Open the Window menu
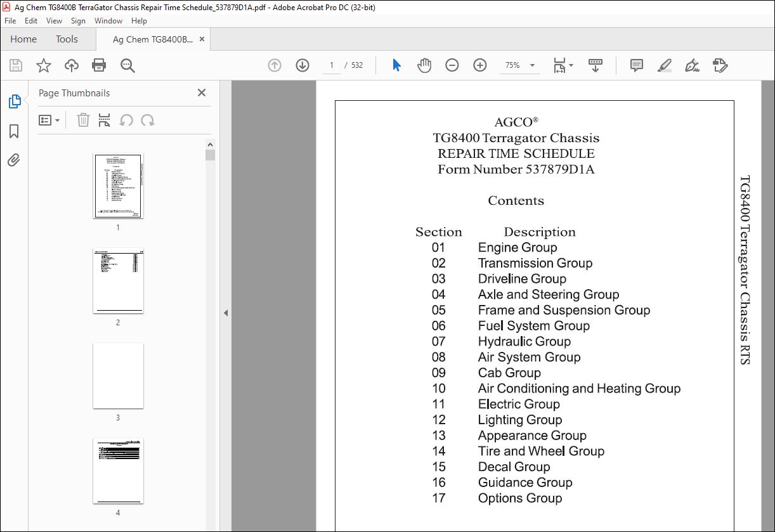Viewport: 775px width, 532px height. 108,21
